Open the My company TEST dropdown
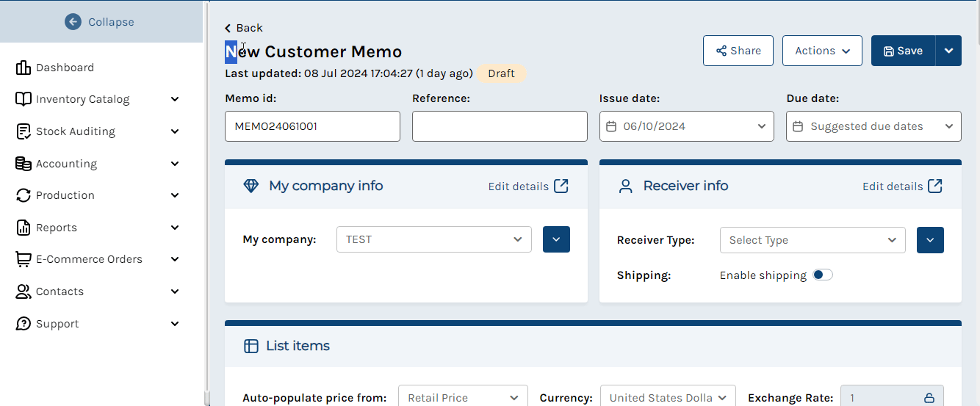Screen dimensions: 980x406 (x=434, y=239)
